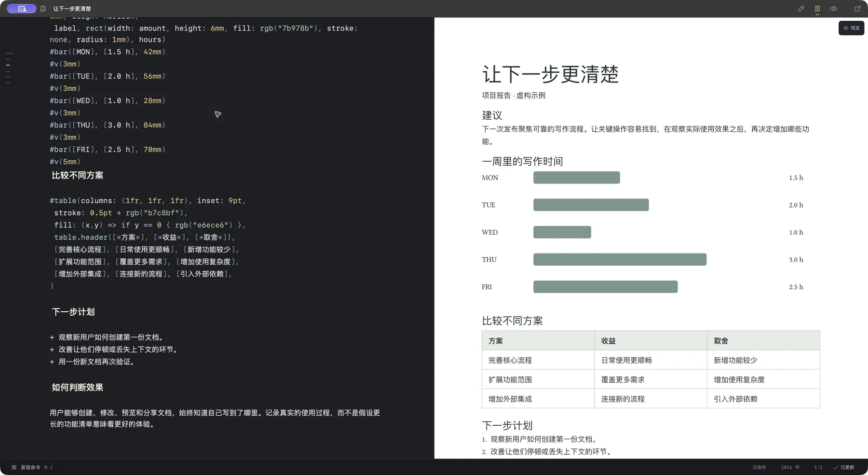Click the table.header line in the editor

click(145, 237)
